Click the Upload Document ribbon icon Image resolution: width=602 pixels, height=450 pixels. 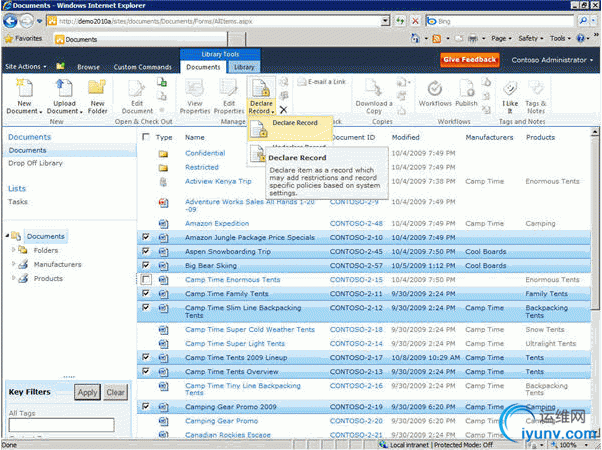pos(64,88)
